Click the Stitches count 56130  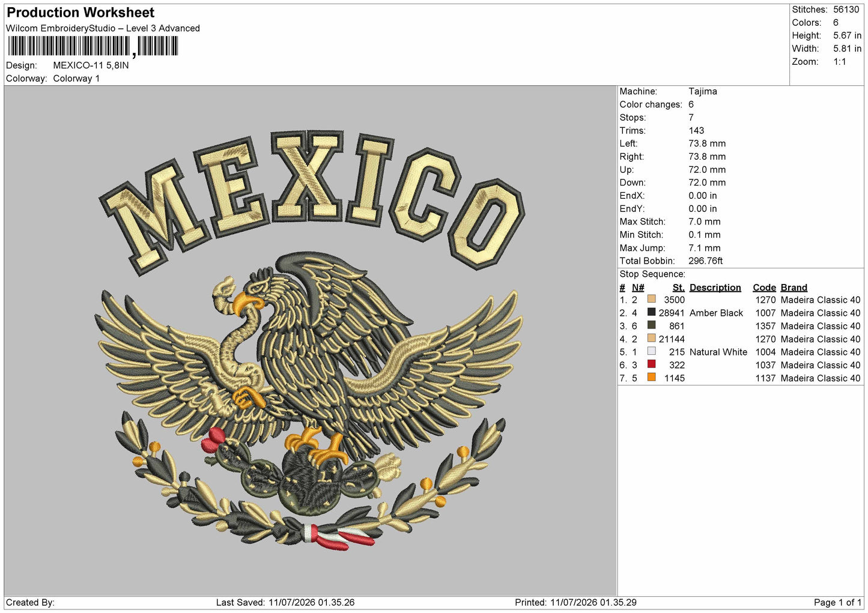click(x=846, y=10)
